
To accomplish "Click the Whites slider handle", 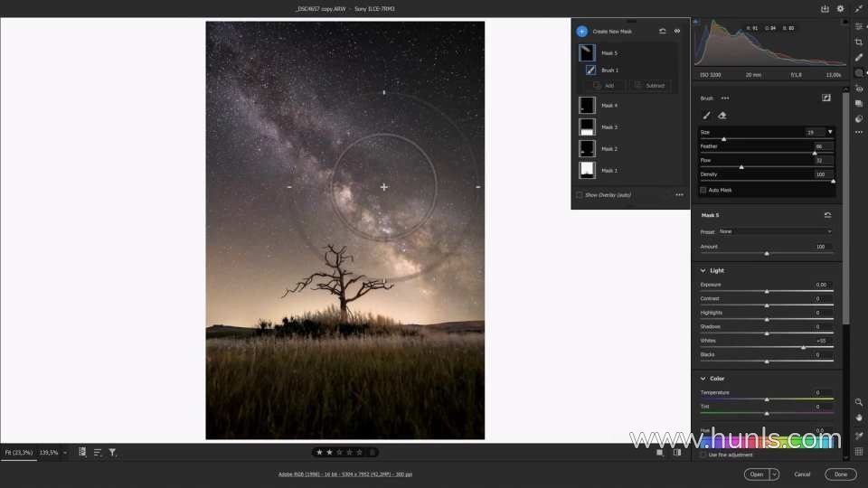I will pyautogui.click(x=803, y=347).
